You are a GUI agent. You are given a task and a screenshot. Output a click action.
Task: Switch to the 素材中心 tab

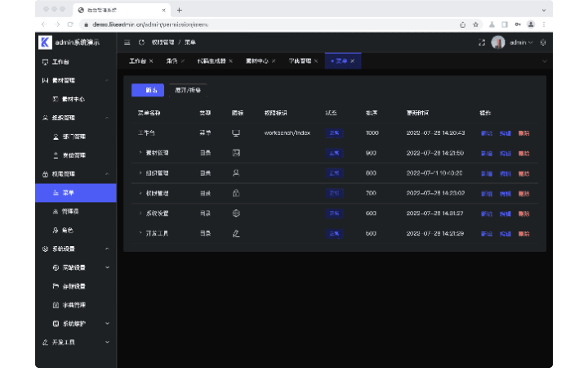click(259, 61)
